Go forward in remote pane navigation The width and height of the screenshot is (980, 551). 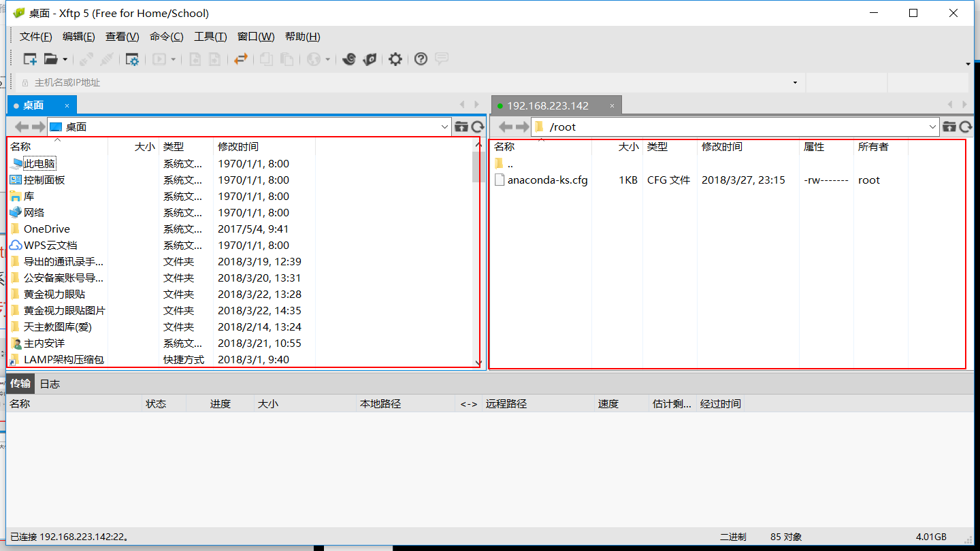click(x=522, y=127)
